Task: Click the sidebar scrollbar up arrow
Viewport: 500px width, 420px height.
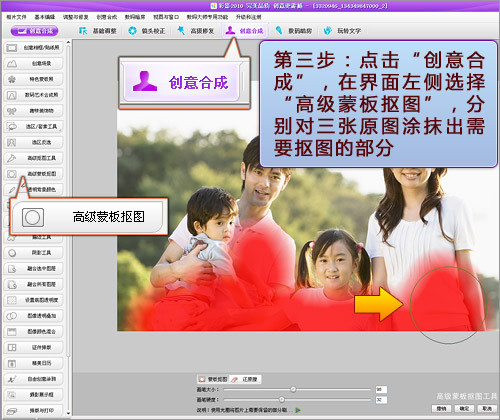Action: (68, 43)
